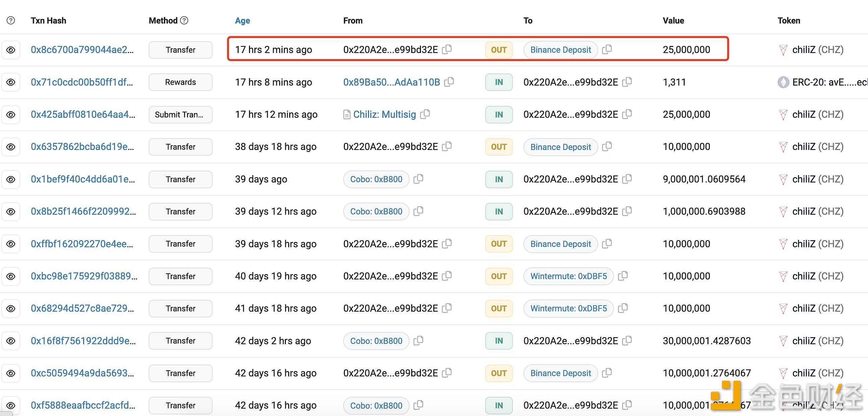Open the 0x89Ba50...AdAa110B sender address
868x416 pixels.
click(391, 82)
